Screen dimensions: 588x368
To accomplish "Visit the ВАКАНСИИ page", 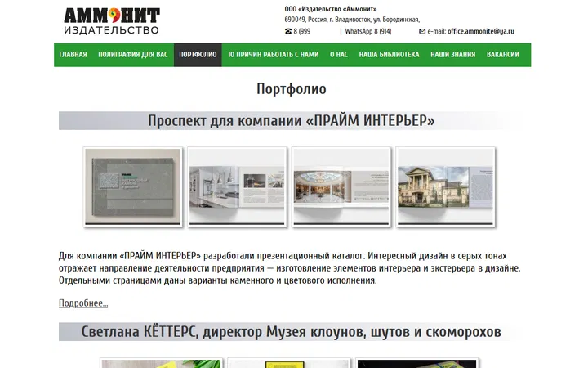I will click(503, 55).
